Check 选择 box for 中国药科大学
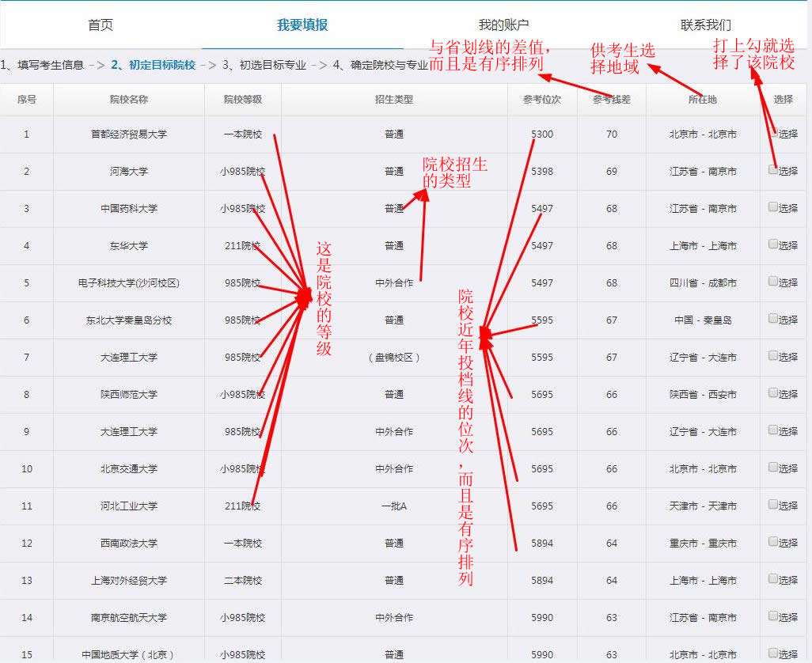This screenshot has width=812, height=663. pyautogui.click(x=773, y=207)
